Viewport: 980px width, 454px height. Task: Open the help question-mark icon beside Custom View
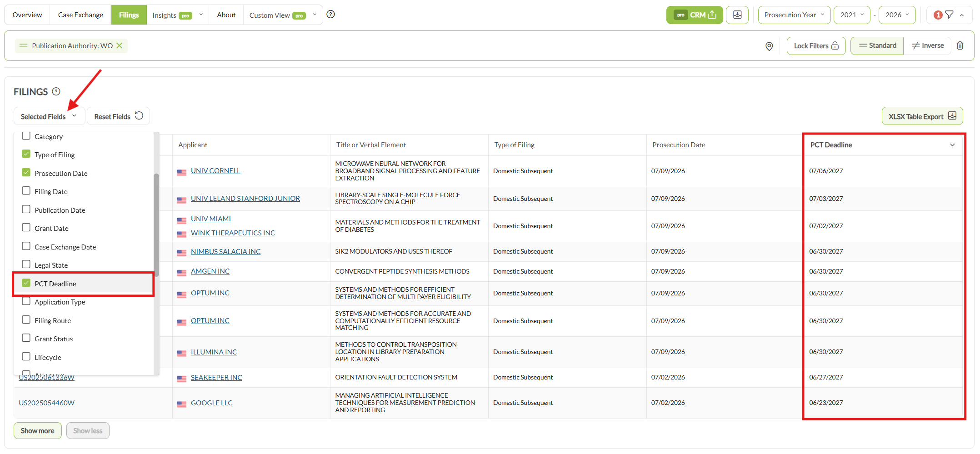pos(330,15)
